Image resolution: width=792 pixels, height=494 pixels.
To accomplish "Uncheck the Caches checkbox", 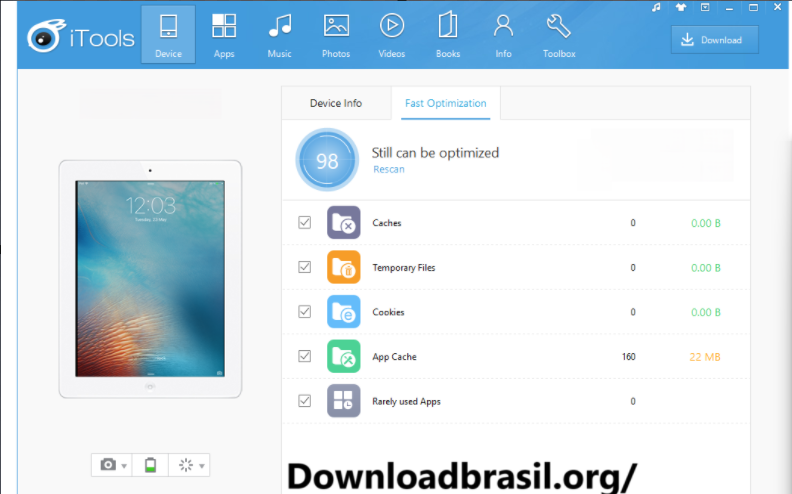I will click(305, 222).
